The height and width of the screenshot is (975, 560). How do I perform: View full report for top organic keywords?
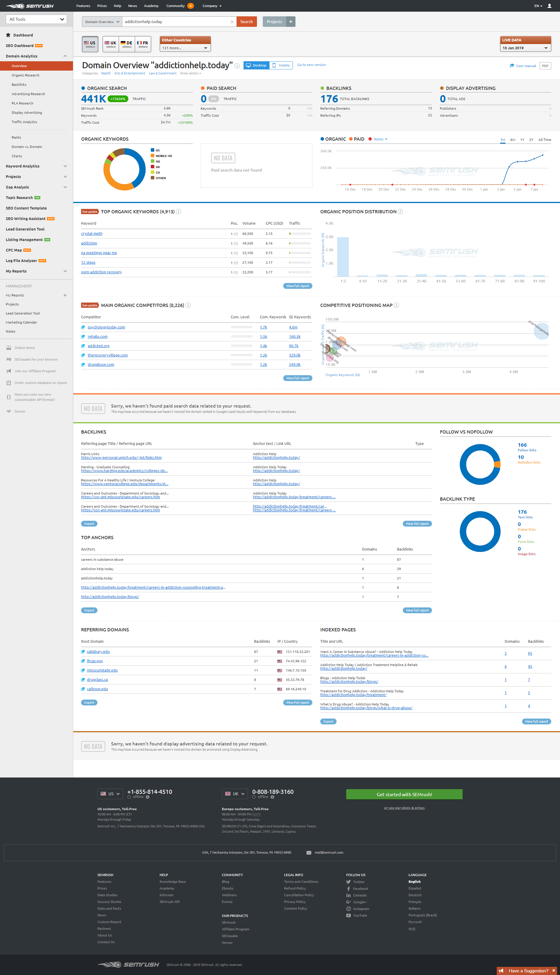pyautogui.click(x=298, y=286)
